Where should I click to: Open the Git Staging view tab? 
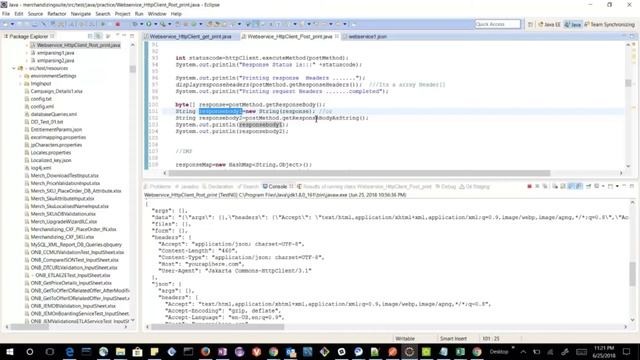(474, 187)
